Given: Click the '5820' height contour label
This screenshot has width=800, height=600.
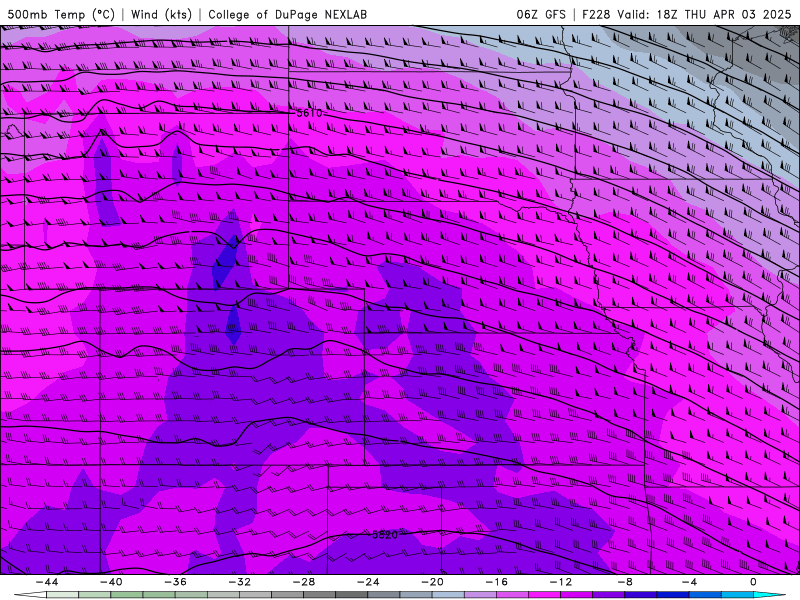Looking at the screenshot, I should tap(385, 535).
